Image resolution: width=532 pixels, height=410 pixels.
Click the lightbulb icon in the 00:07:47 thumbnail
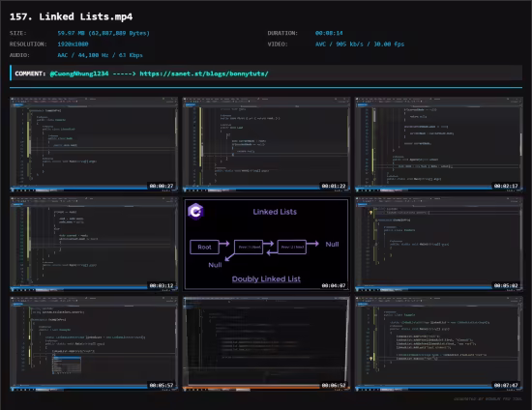coord(370,359)
